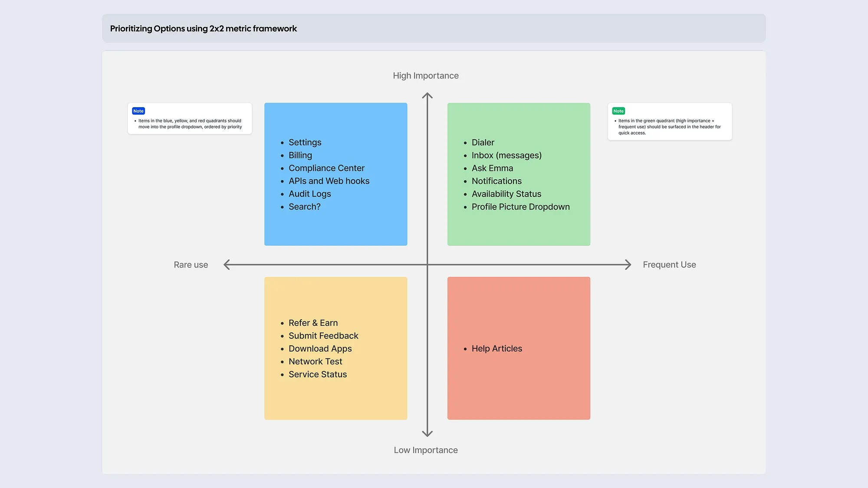Click the Profile Picture Dropdown item
Screen dimensions: 868x488
520,207
